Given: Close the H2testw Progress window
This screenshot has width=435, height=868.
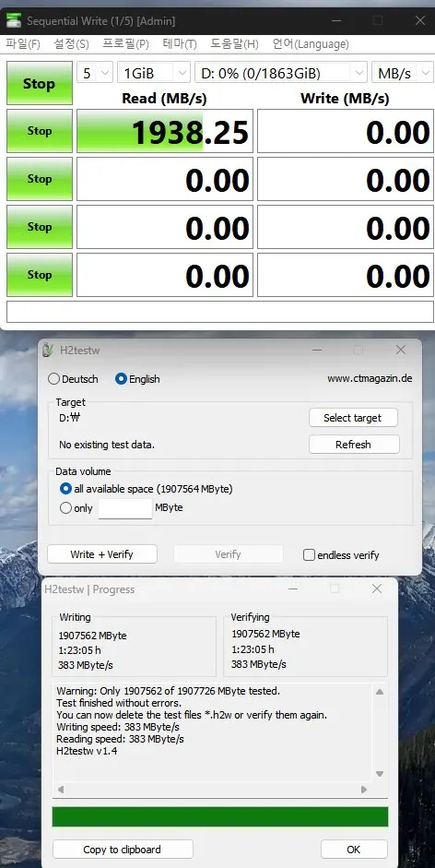Looking at the screenshot, I should click(x=377, y=589).
